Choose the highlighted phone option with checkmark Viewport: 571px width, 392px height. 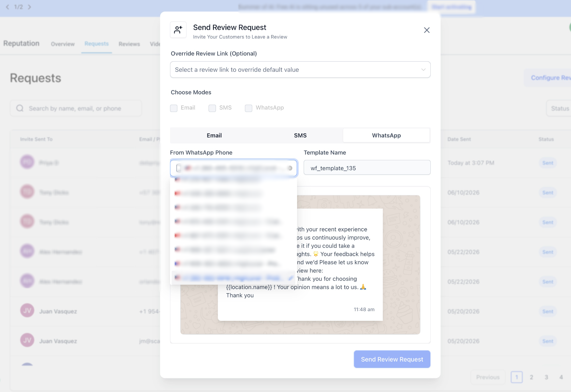(233, 278)
